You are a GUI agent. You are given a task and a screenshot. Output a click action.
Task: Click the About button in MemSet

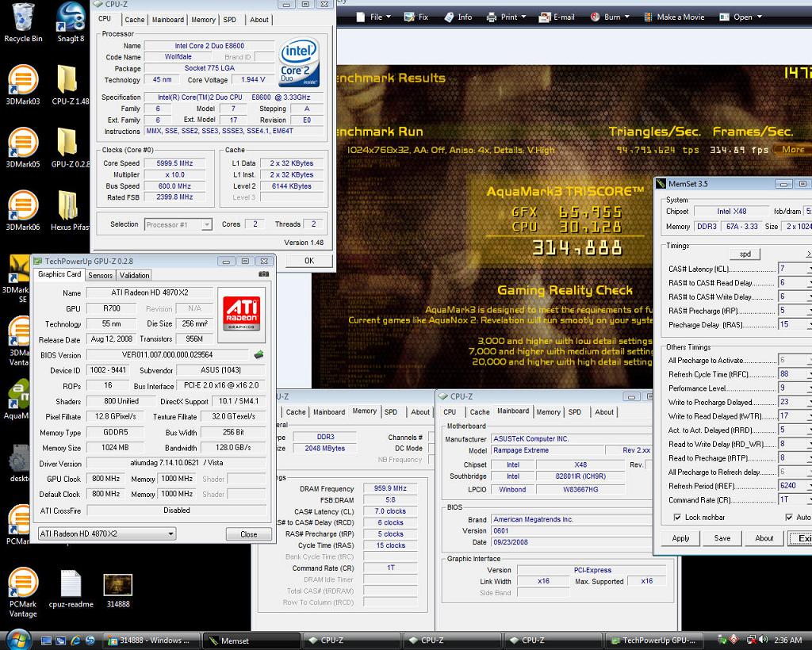click(x=764, y=538)
